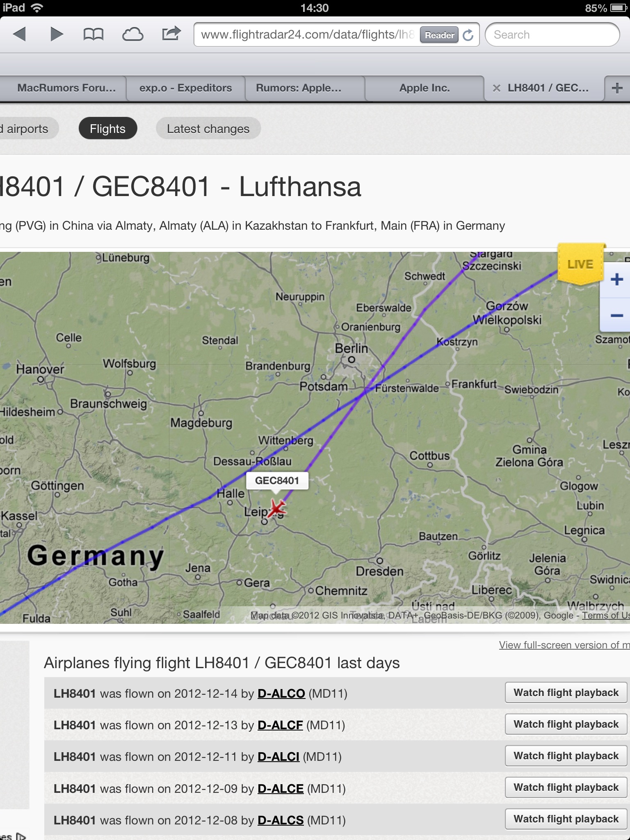Screen dimensions: 630x840
Task: Watch flight playback for 2012-12-13
Action: click(x=566, y=724)
